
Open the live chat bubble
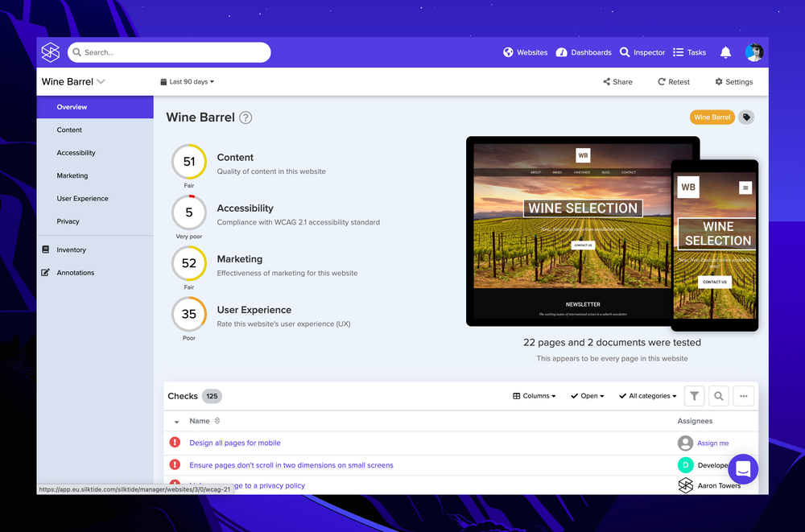[743, 469]
